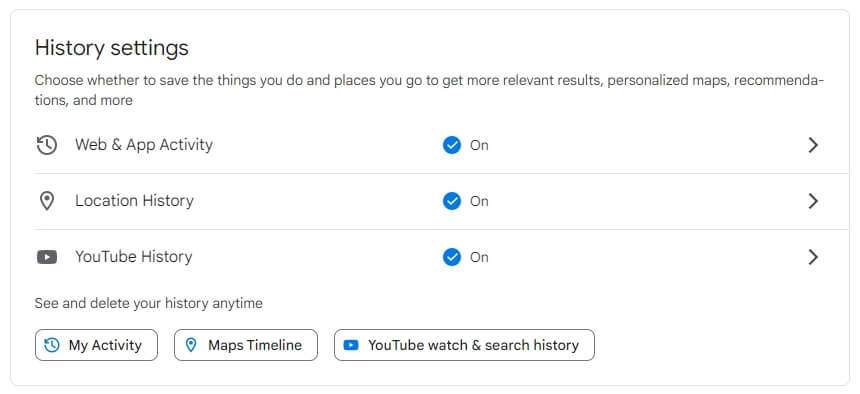Click blue checkmark next to Location History
This screenshot has height=394, width=860.
452,201
